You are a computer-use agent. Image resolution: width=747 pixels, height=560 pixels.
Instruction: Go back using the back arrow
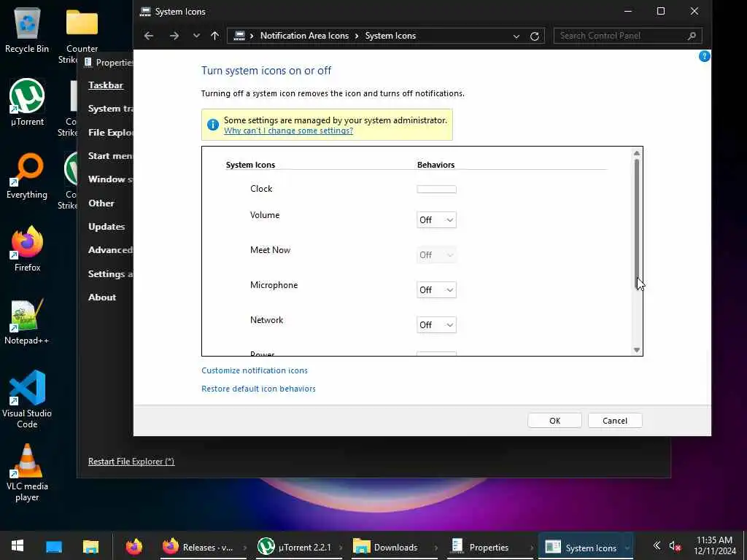[x=149, y=36]
